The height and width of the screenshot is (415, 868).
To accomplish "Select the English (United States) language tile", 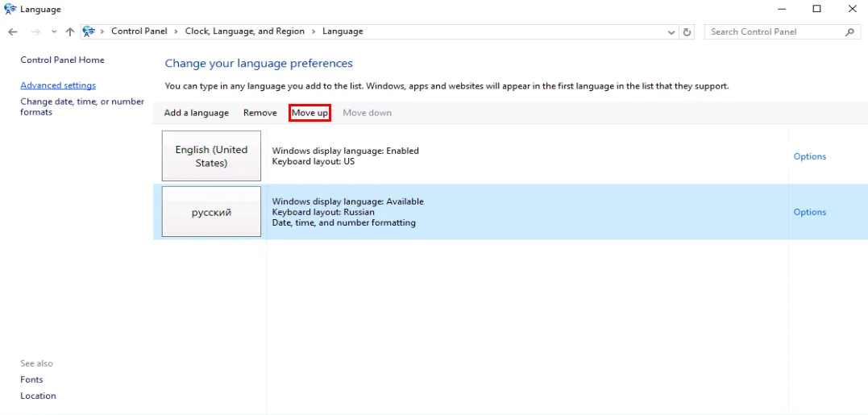I will tap(211, 156).
